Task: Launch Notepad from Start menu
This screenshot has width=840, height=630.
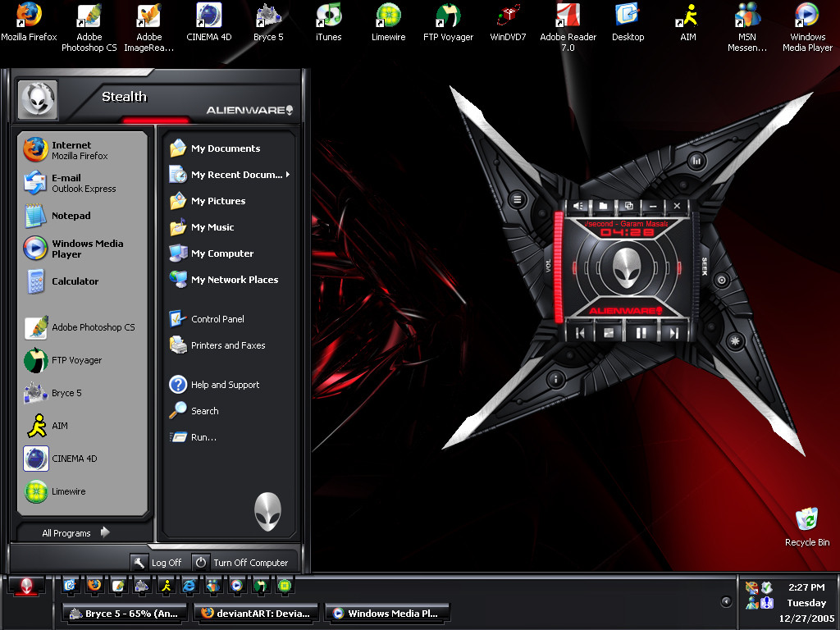Action: point(83,216)
